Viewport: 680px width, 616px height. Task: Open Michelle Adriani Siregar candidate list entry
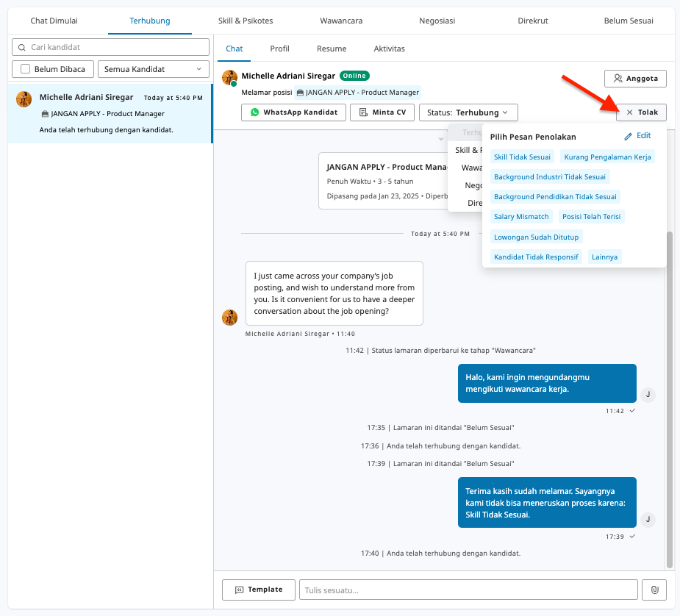click(110, 113)
